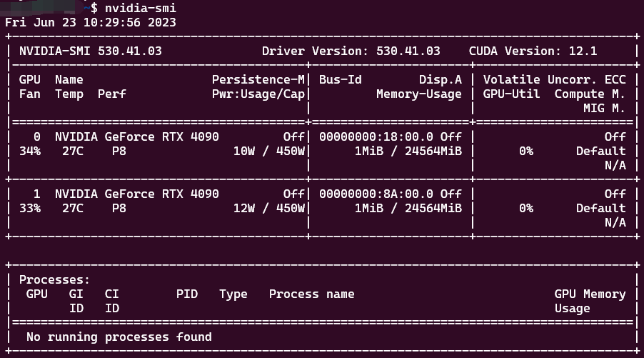
Task: Click the Pwr:Usage/Cap column header
Action: (258, 94)
